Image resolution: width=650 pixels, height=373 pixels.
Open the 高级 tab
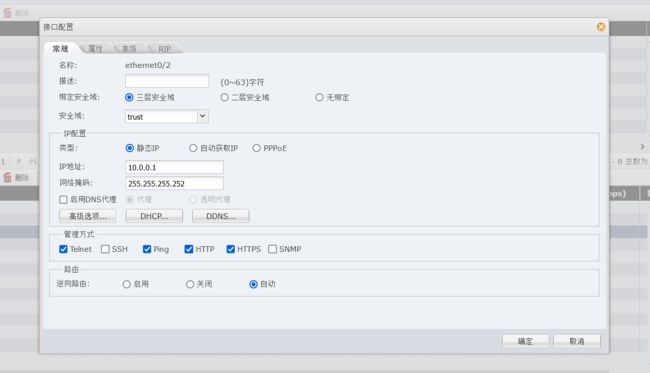coord(129,48)
